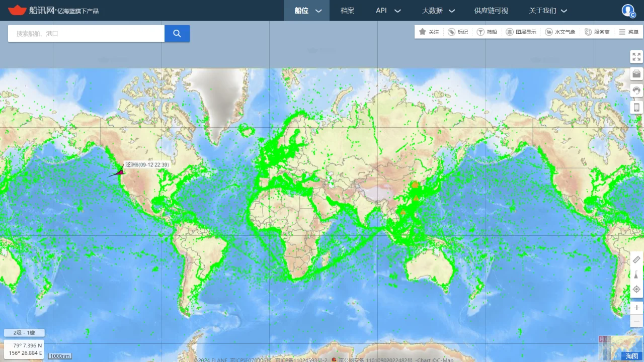The width and height of the screenshot is (644, 362).
Task: Click the 79° 7.396 N coordinate readout
Action: coord(28,346)
